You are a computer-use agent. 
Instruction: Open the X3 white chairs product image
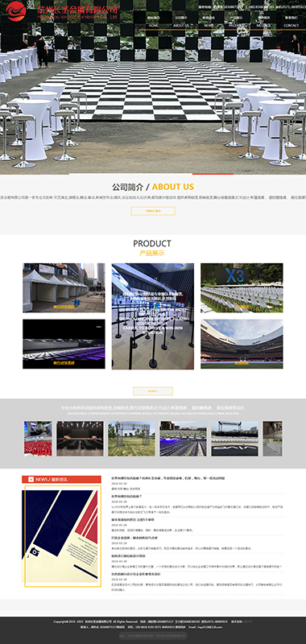(x=242, y=288)
